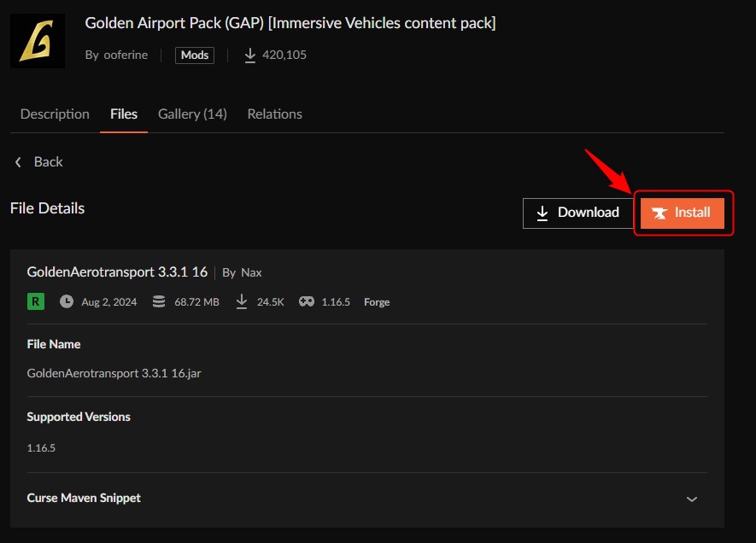Click the file size stack icon

pos(159,301)
